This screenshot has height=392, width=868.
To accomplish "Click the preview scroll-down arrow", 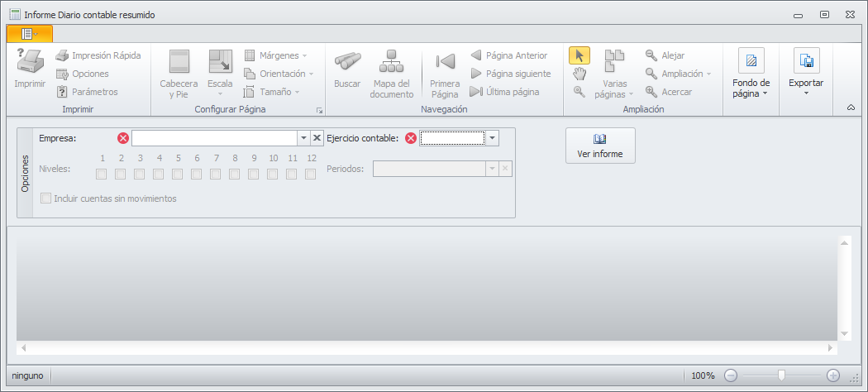I will coord(845,333).
